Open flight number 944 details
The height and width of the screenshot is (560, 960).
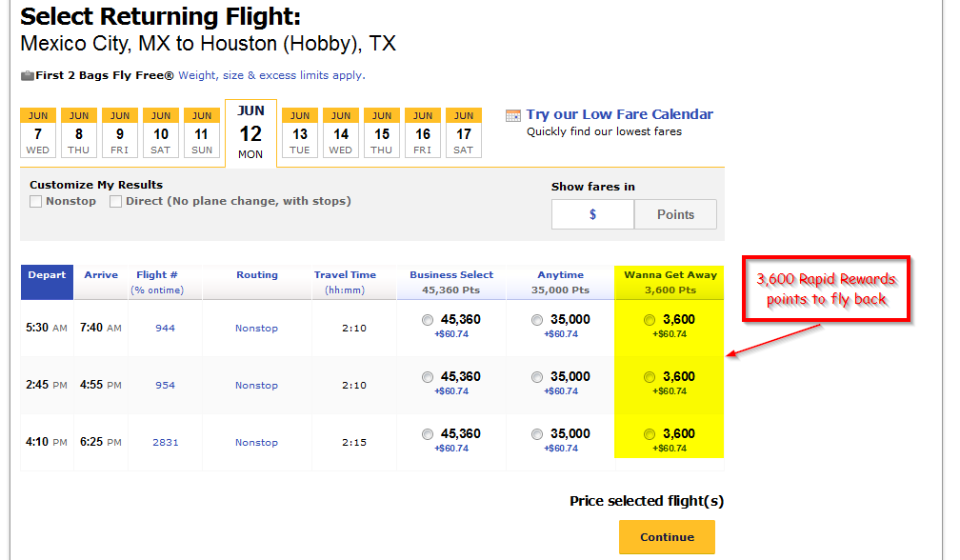click(166, 328)
